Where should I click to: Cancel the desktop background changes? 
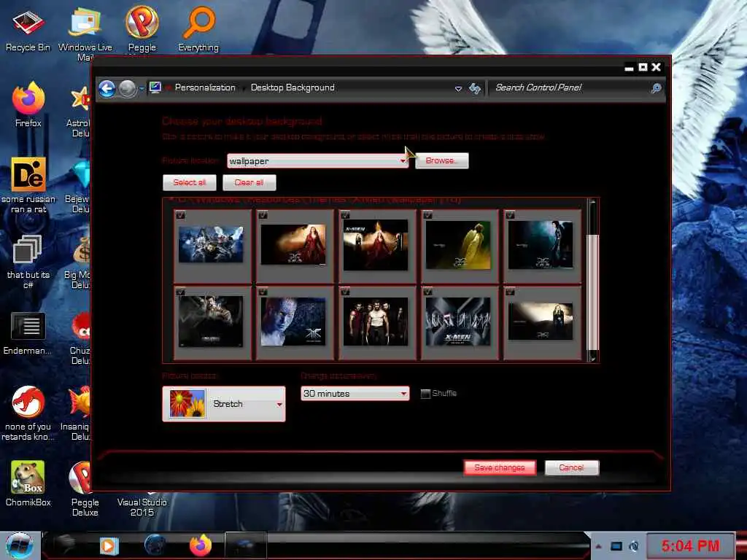pyautogui.click(x=572, y=467)
